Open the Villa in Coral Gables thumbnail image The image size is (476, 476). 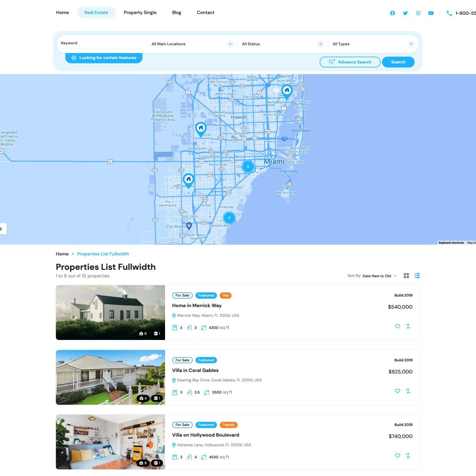click(x=110, y=377)
